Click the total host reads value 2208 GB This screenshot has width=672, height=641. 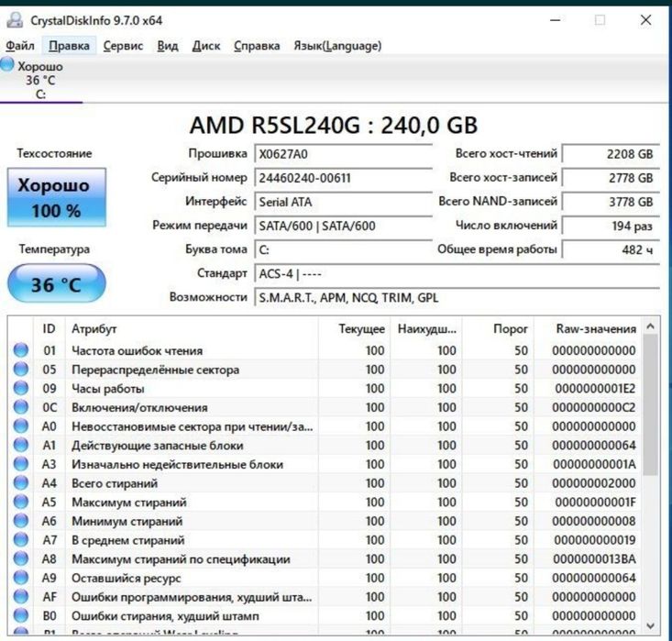(611, 154)
